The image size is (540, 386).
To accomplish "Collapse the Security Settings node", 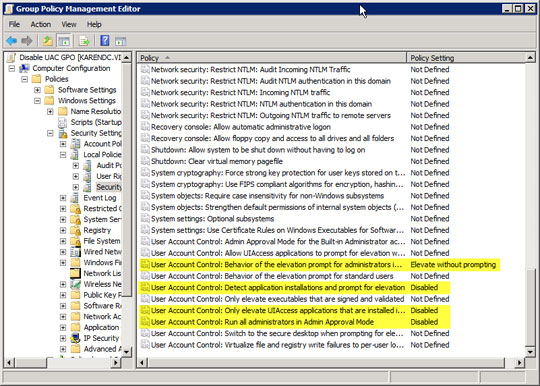I will tap(50, 133).
